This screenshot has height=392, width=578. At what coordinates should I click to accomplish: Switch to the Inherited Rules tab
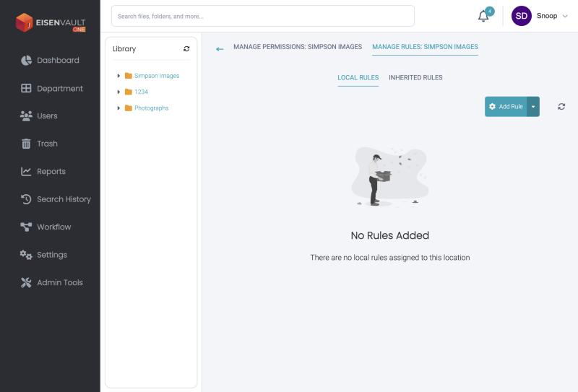(415, 78)
